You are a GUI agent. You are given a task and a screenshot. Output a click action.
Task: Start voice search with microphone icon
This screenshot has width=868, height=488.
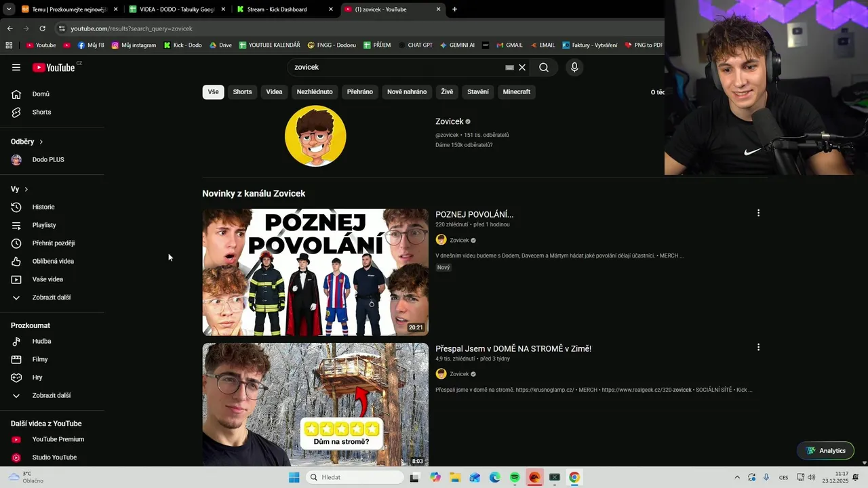point(574,67)
